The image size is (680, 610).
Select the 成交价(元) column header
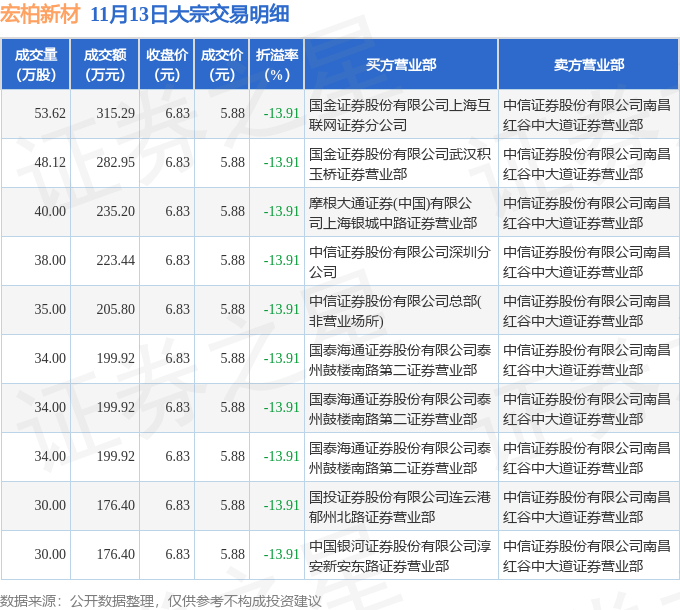[x=222, y=64]
